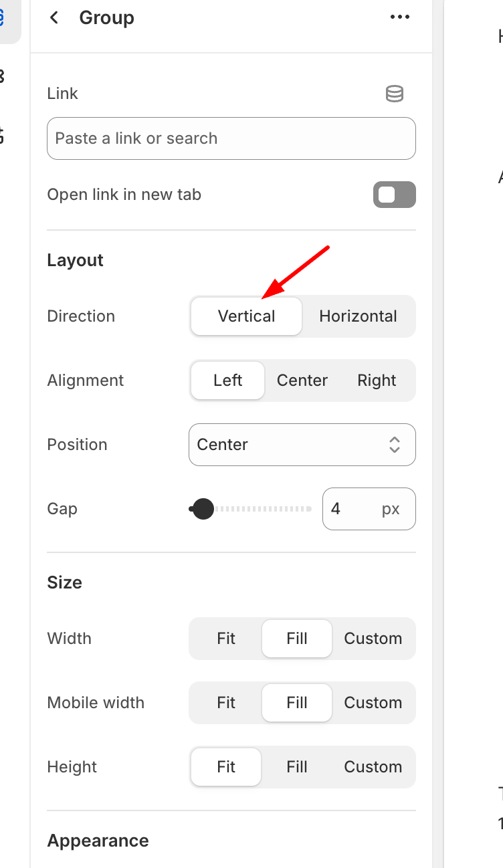
Task: Click the Paste a link or search field
Action: click(x=231, y=138)
